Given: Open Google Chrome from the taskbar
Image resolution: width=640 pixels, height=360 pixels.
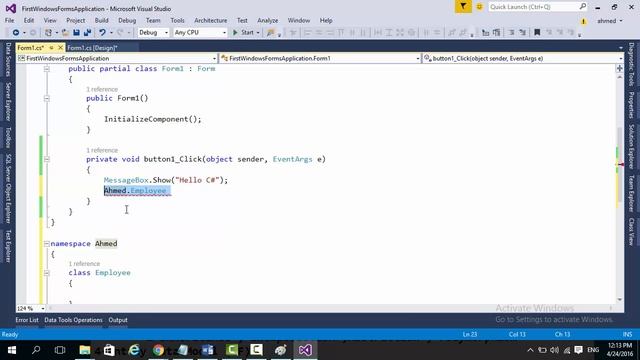Looking at the screenshot, I should tap(158, 350).
